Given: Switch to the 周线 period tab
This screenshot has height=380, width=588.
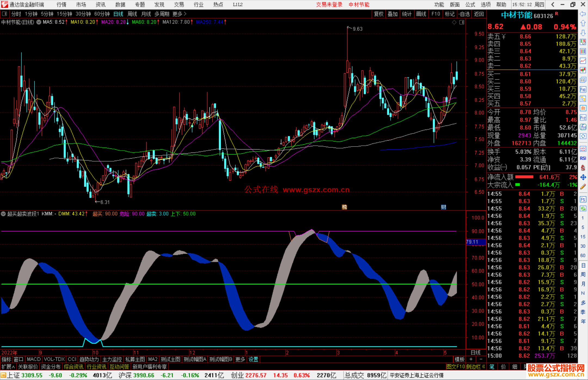Looking at the screenshot, I should pyautogui.click(x=132, y=14).
